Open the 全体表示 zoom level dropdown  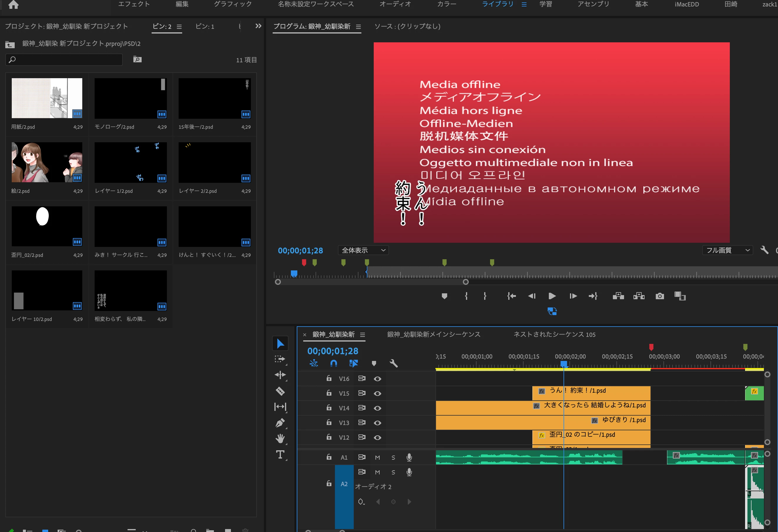(x=363, y=250)
